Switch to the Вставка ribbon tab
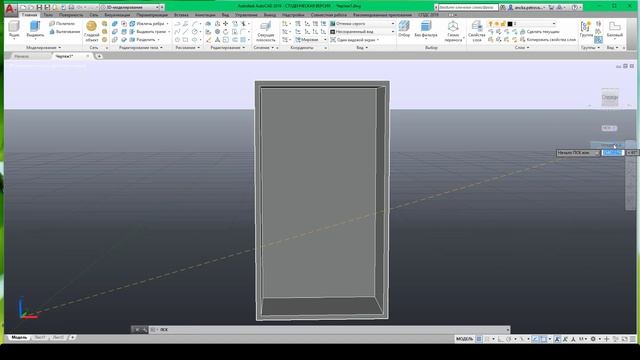 click(181, 15)
